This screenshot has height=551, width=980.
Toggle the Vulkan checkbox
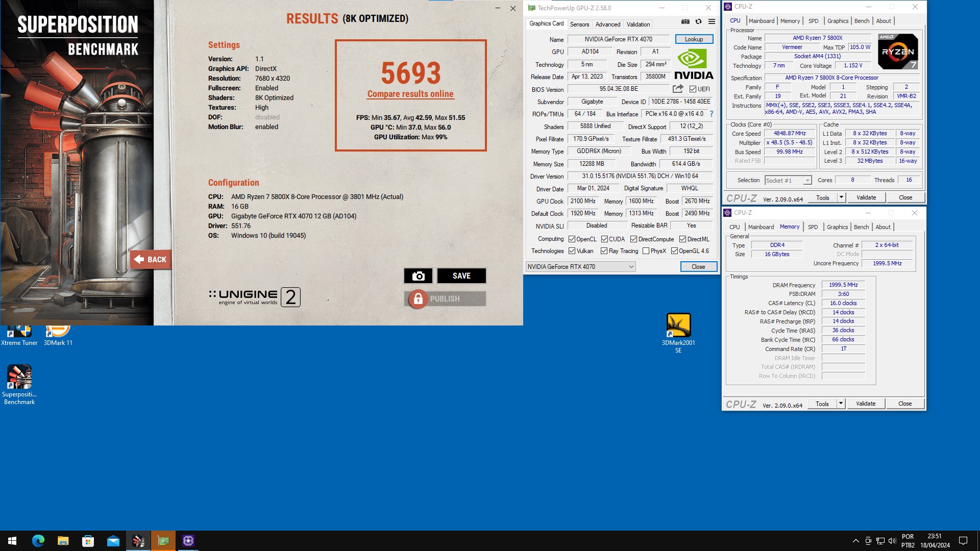pos(572,251)
